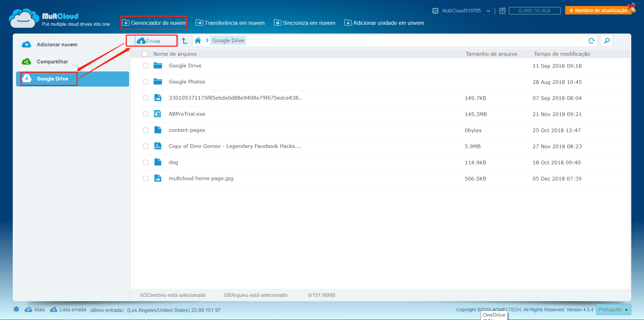
Task: Click the Gerenciador de nuvem tab icon
Action: [126, 23]
